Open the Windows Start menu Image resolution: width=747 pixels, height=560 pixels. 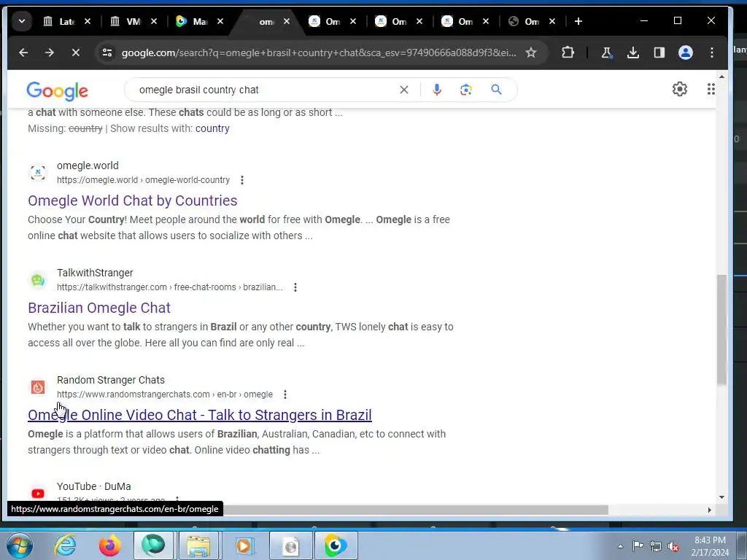click(19, 545)
